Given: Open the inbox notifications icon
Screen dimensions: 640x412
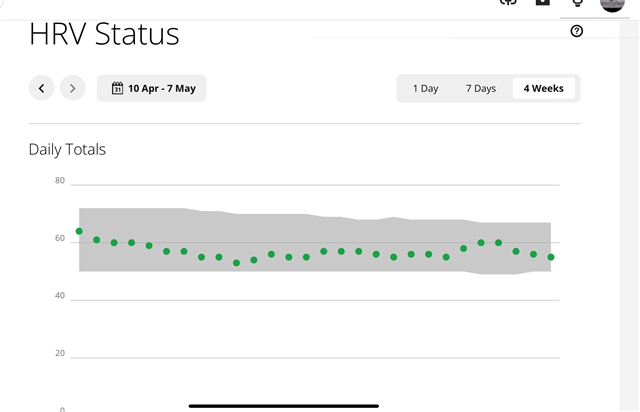Looking at the screenshot, I should point(542,2).
